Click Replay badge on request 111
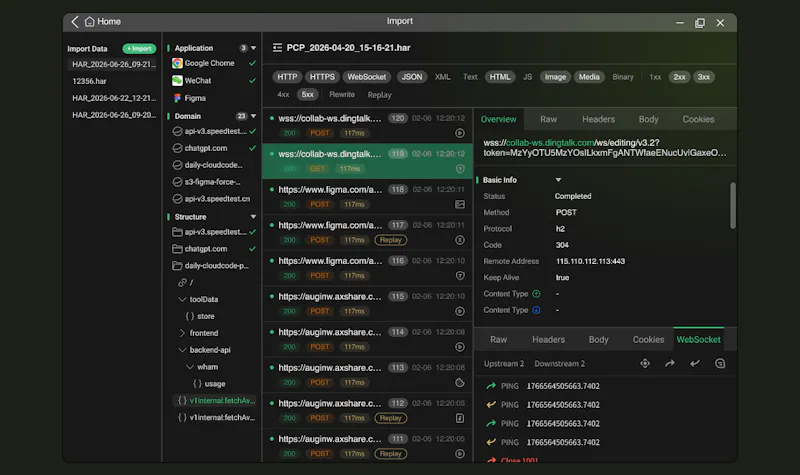Image resolution: width=800 pixels, height=475 pixels. point(390,454)
